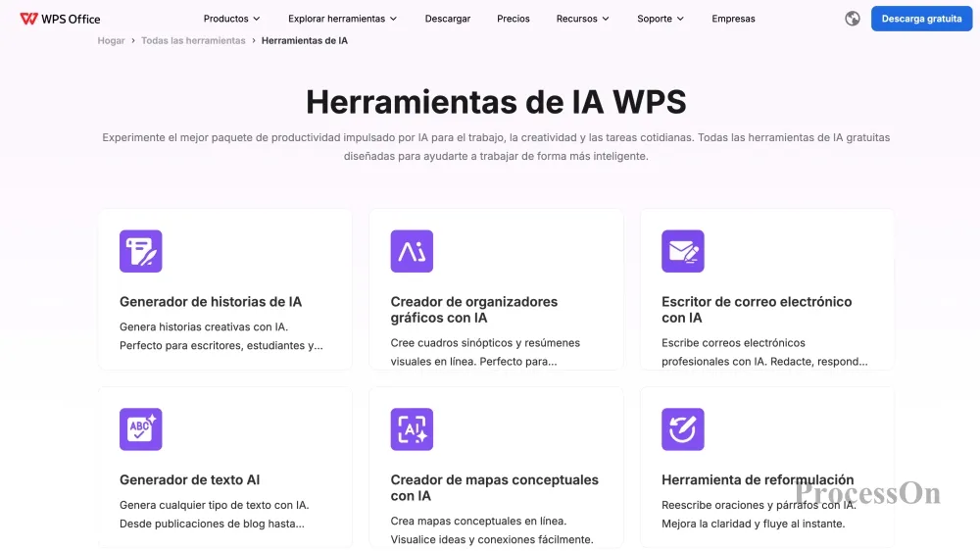Expand the Explorar herramientas dropdown

pyautogui.click(x=342, y=19)
